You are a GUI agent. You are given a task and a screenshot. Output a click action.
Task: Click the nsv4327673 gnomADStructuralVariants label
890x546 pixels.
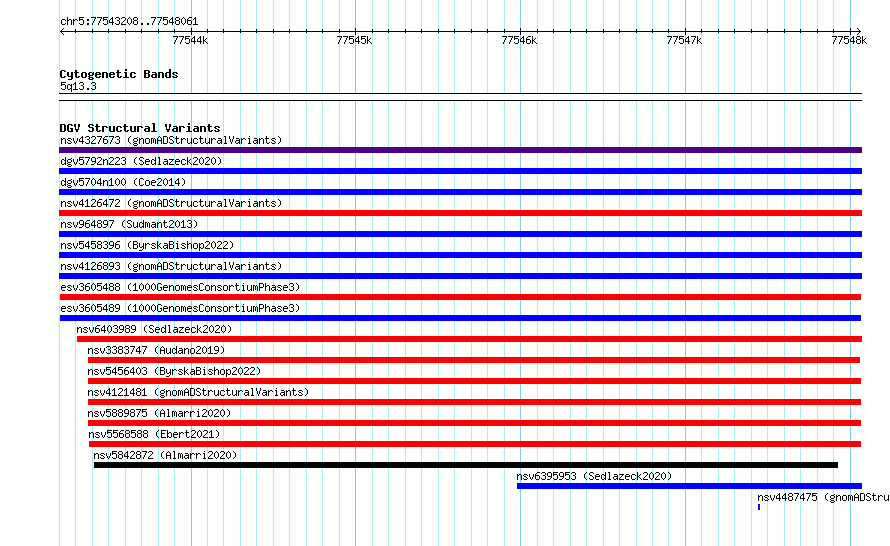pyautogui.click(x=171, y=140)
